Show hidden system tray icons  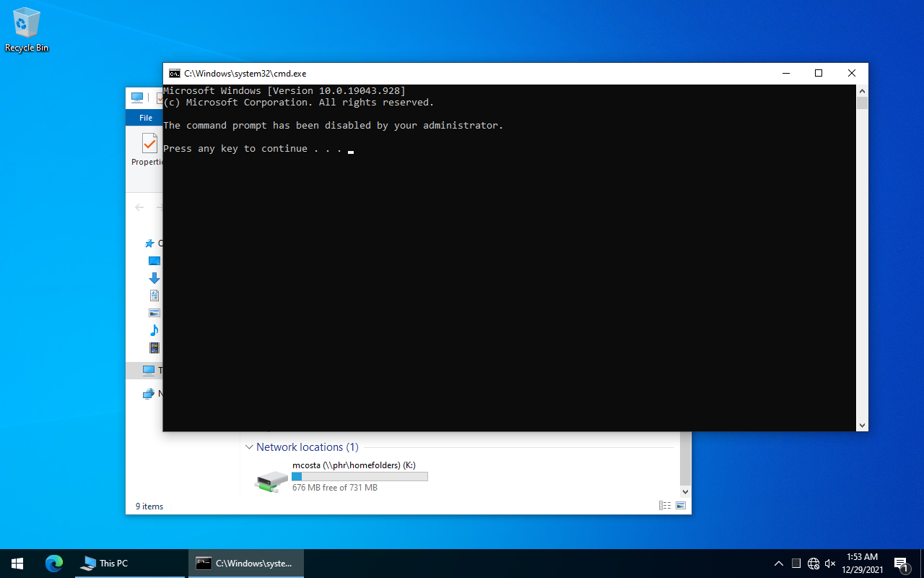point(779,564)
